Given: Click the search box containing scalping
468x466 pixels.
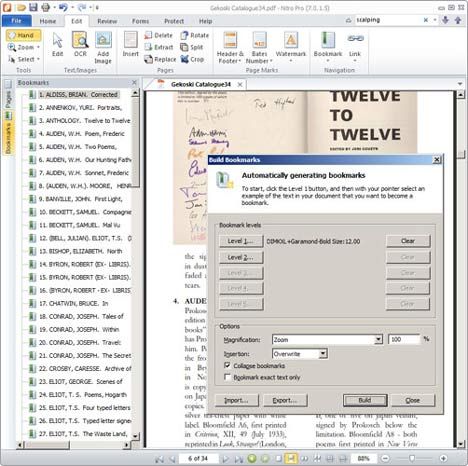Looking at the screenshot, I should point(387,20).
